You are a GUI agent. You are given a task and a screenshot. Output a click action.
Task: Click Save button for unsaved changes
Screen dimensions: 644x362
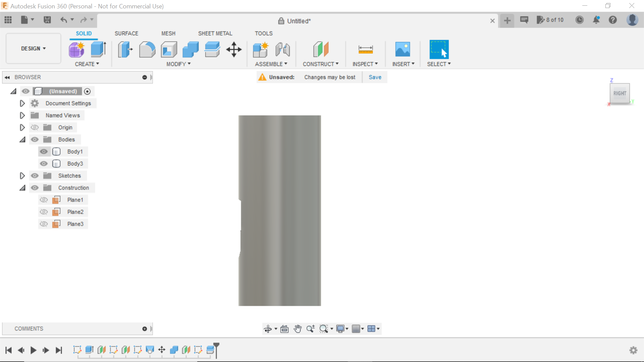tap(375, 77)
